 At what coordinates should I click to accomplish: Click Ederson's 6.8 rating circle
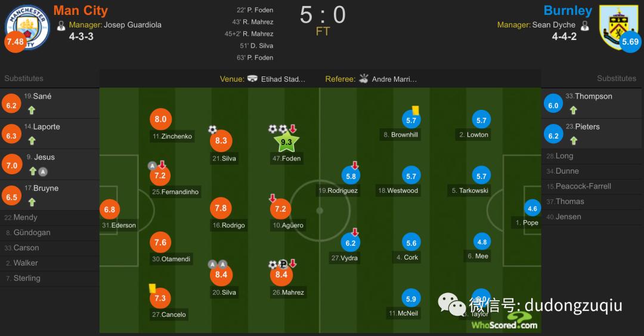coord(109,210)
